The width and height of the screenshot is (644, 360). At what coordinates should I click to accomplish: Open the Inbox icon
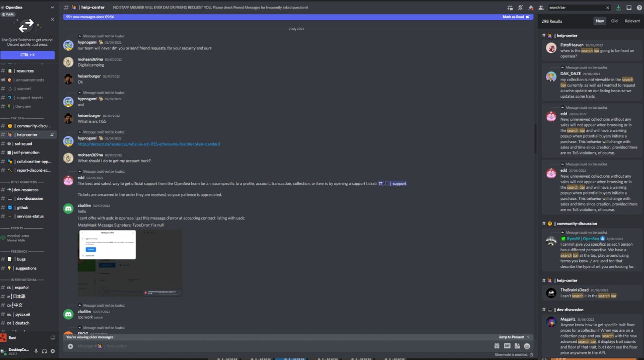(629, 8)
